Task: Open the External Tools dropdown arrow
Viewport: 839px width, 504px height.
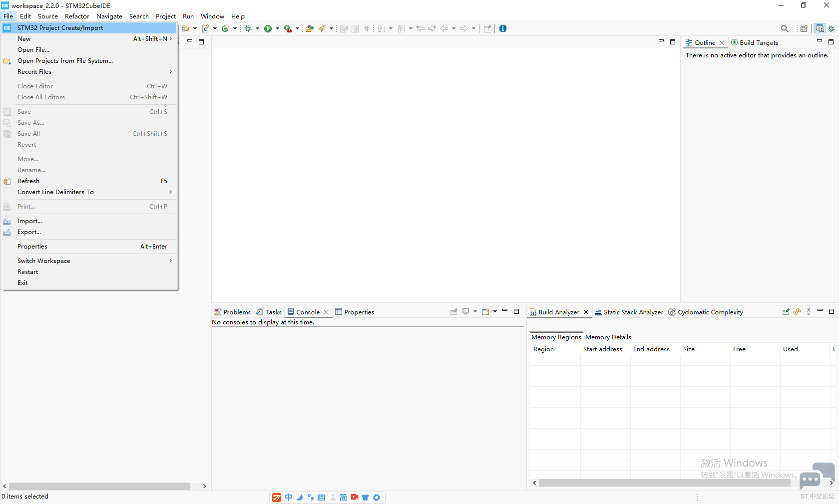Action: pos(297,28)
